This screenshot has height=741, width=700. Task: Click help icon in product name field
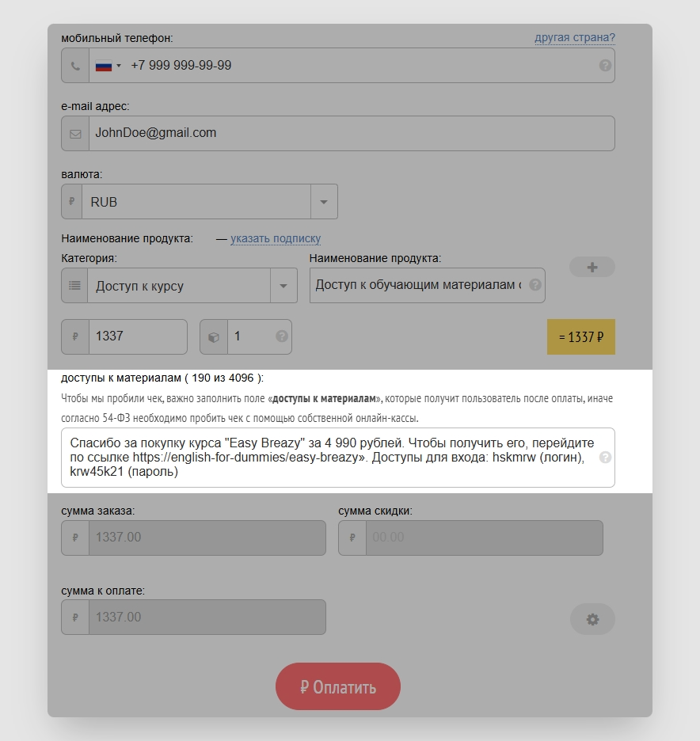(535, 285)
